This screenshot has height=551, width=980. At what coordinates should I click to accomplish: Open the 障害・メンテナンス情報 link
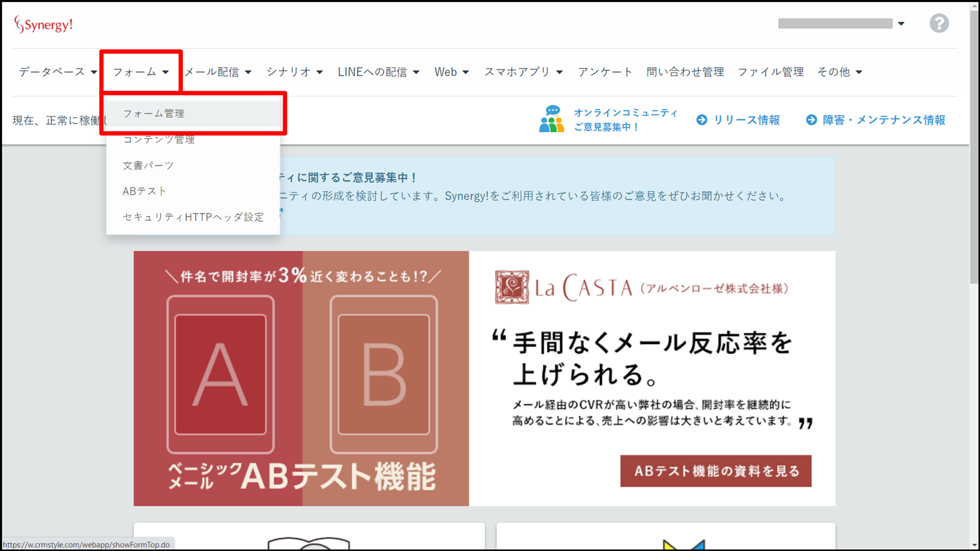tap(884, 120)
